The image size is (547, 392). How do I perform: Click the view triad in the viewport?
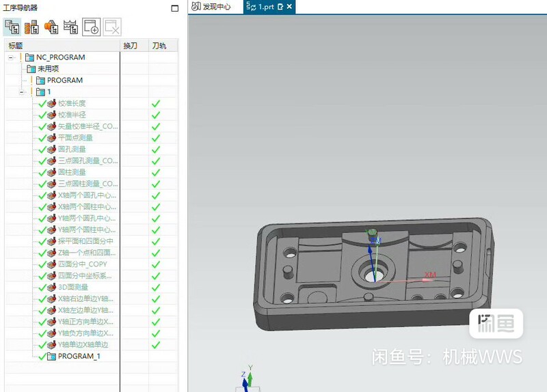[x=248, y=378]
